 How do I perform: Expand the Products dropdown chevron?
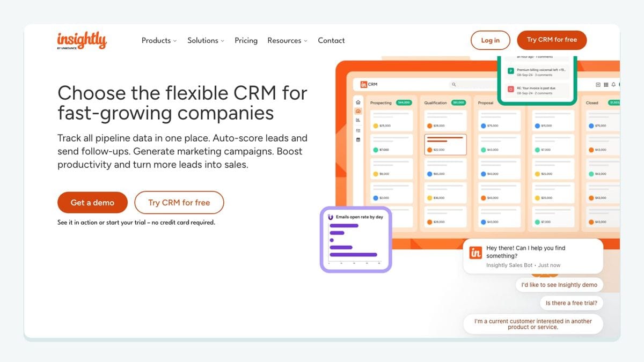tap(175, 41)
